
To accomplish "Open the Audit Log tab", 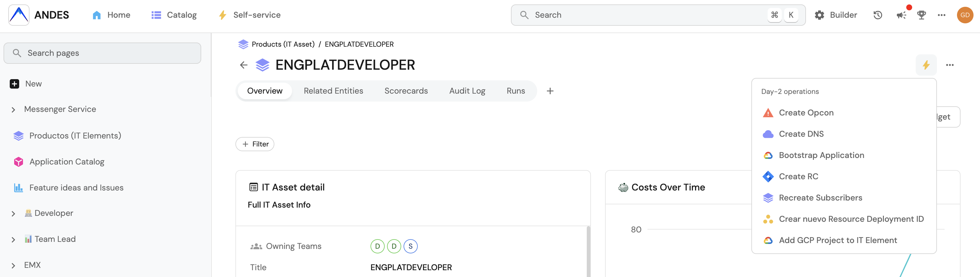I will point(467,91).
